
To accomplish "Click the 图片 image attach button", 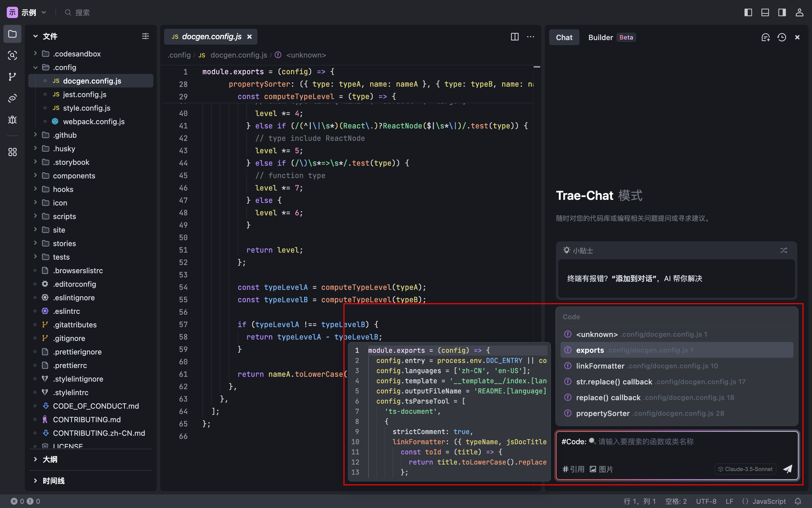I will click(601, 469).
